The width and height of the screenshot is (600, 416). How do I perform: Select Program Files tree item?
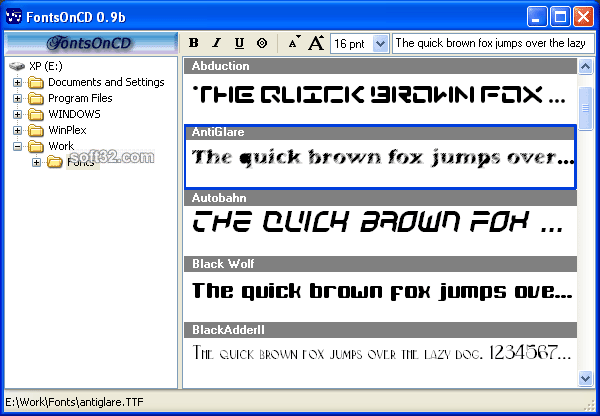point(80,98)
